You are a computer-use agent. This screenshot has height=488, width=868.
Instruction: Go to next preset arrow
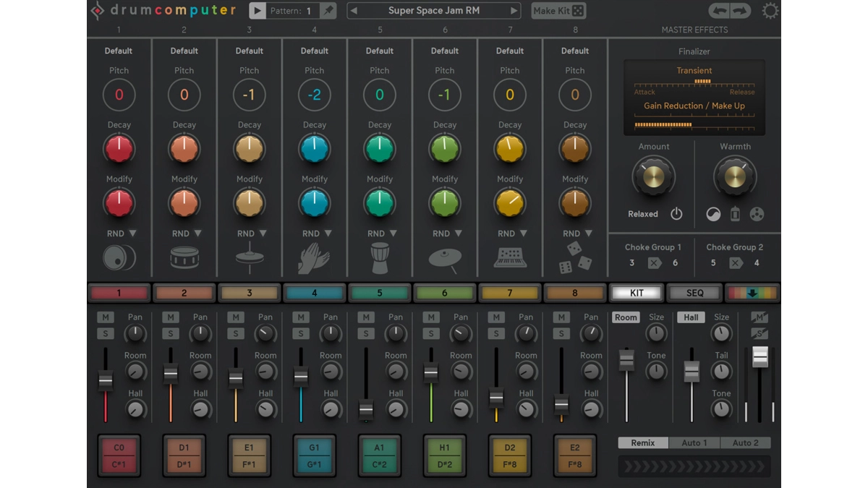(514, 11)
